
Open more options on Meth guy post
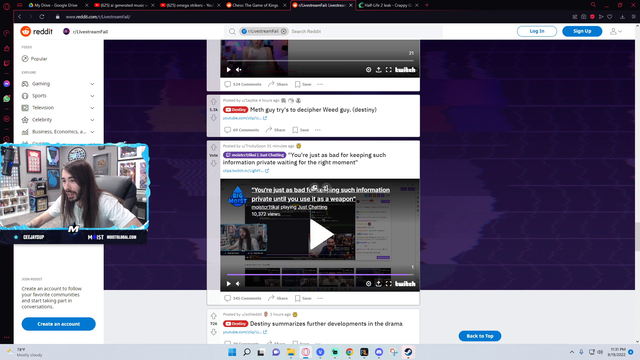click(318, 130)
